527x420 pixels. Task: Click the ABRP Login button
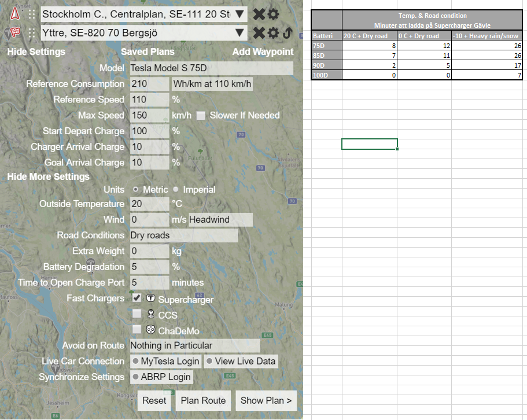pyautogui.click(x=161, y=377)
